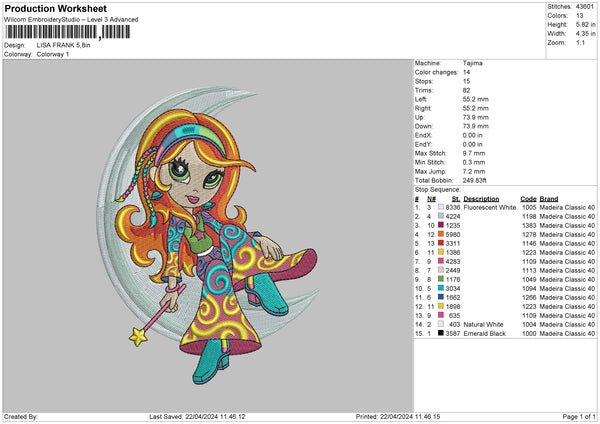
Task: Pick the green swatch next to 1176
Action: (441, 279)
